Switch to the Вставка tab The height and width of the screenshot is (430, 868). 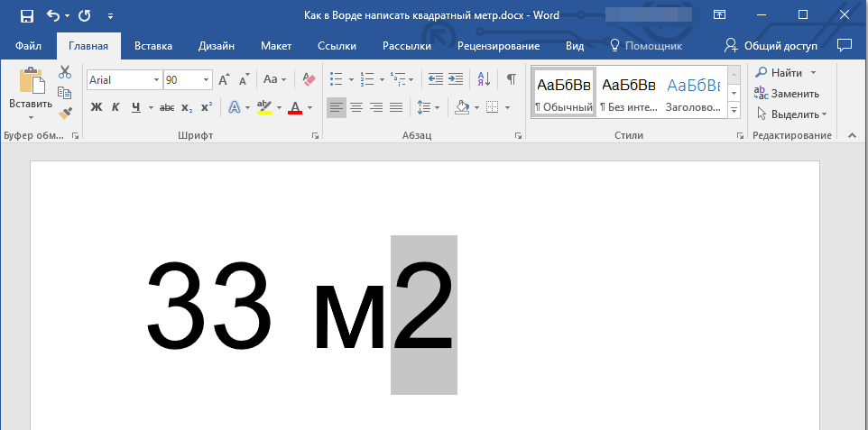click(153, 46)
